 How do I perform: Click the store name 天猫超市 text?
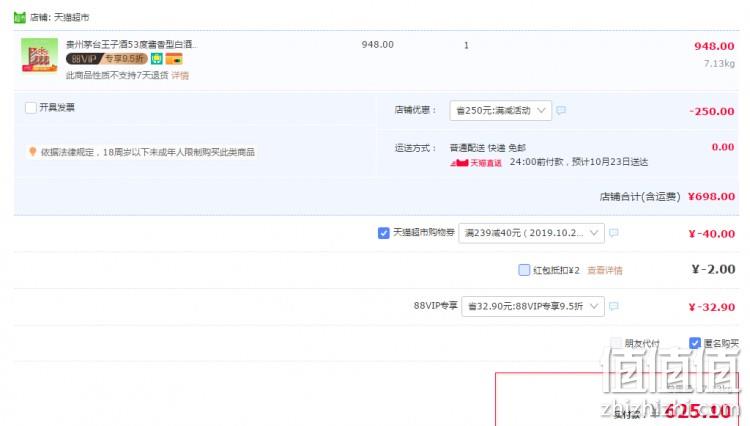click(x=71, y=18)
